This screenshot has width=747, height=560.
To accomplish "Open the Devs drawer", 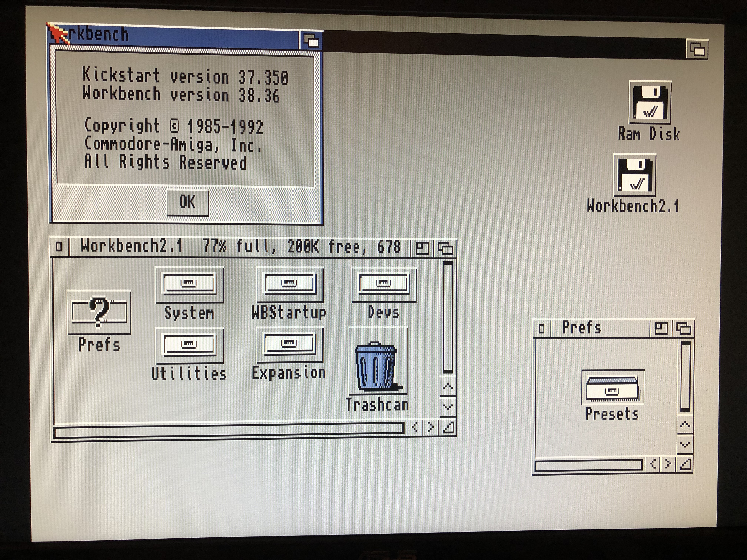I will 384,285.
